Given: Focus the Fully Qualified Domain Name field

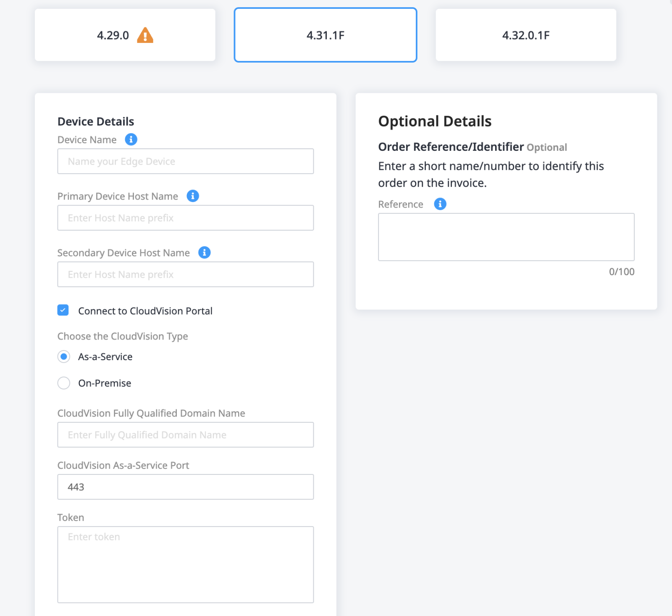Looking at the screenshot, I should tap(186, 435).
